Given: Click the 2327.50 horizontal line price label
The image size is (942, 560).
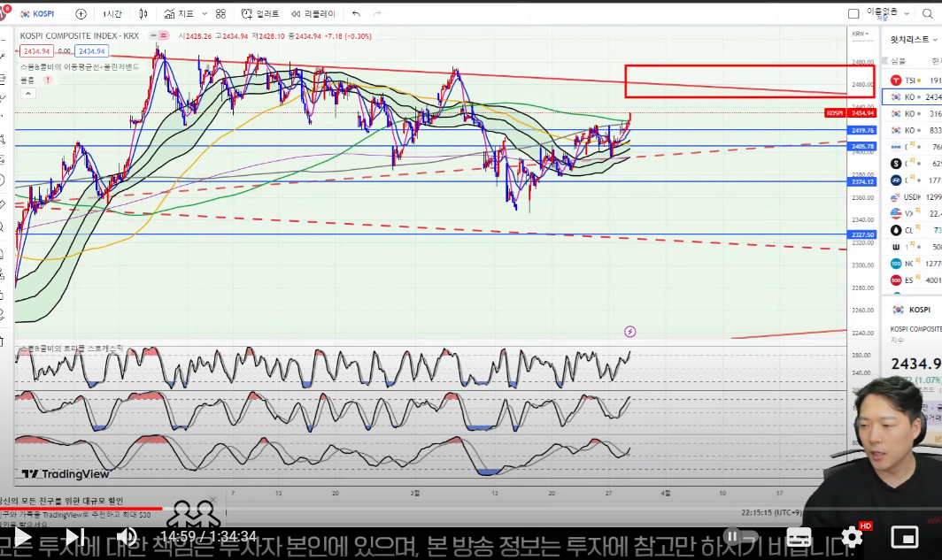Looking at the screenshot, I should (862, 234).
